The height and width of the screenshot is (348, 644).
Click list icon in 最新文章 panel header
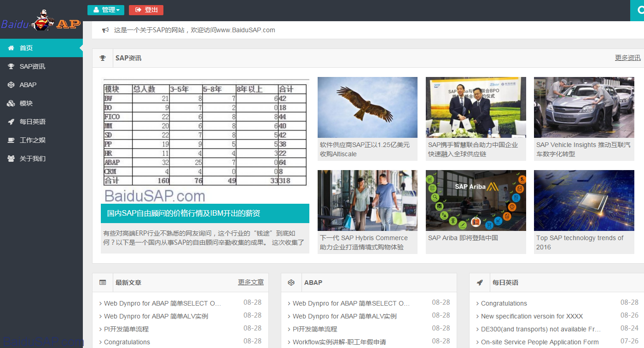coord(103,283)
